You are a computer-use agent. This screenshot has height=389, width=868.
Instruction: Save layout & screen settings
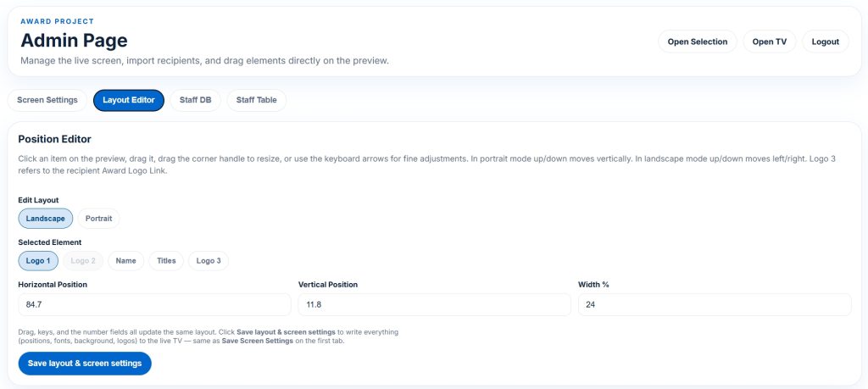[85, 364]
